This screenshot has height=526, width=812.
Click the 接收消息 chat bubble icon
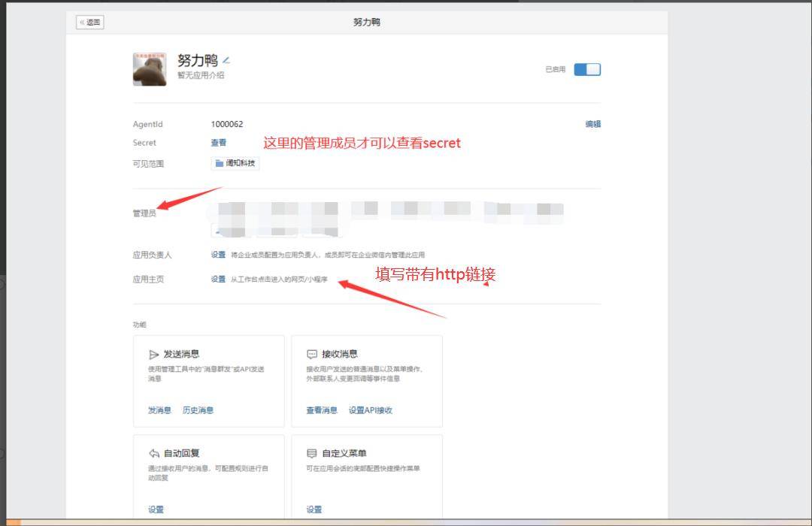click(x=312, y=354)
